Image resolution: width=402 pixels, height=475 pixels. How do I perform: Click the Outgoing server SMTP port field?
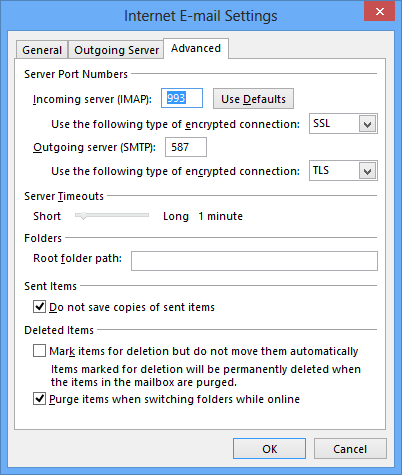[186, 147]
